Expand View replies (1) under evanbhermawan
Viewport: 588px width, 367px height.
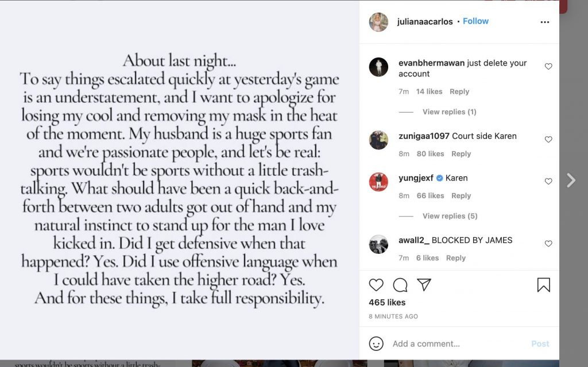coord(449,112)
